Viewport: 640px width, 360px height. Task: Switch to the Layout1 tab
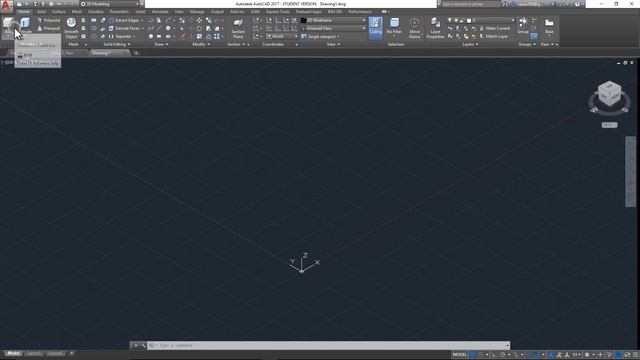(33, 353)
